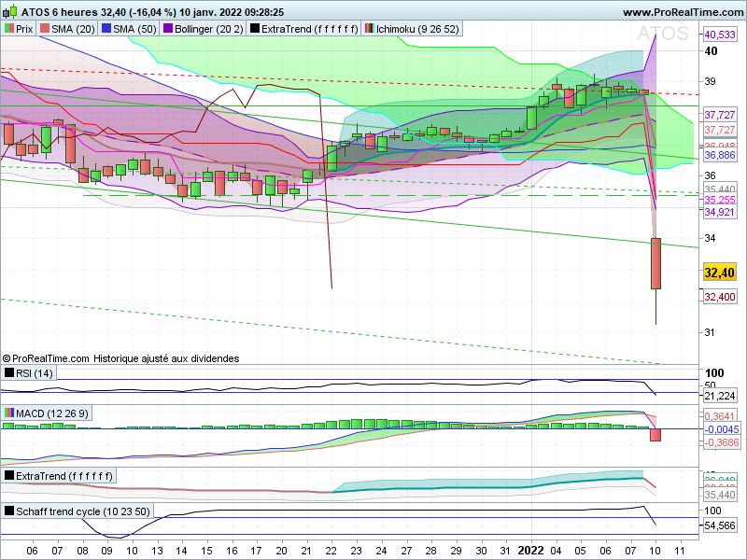Click the yellow 32,40 current price label
This screenshot has height=560, width=747.
(x=719, y=273)
